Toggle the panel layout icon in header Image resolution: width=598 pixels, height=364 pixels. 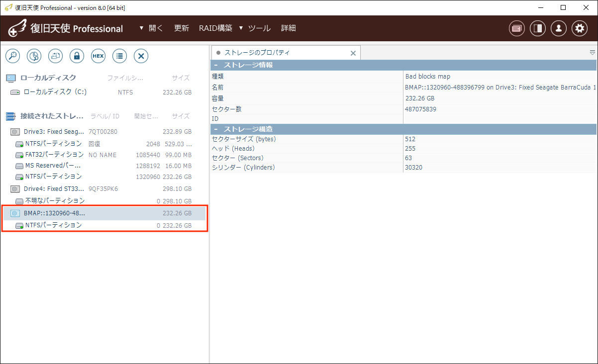[x=538, y=28]
